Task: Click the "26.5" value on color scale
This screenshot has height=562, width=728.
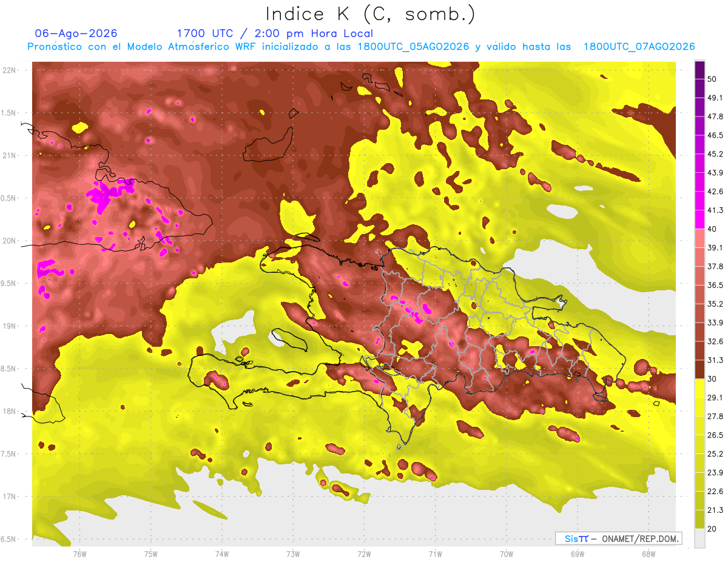Action: point(715,435)
